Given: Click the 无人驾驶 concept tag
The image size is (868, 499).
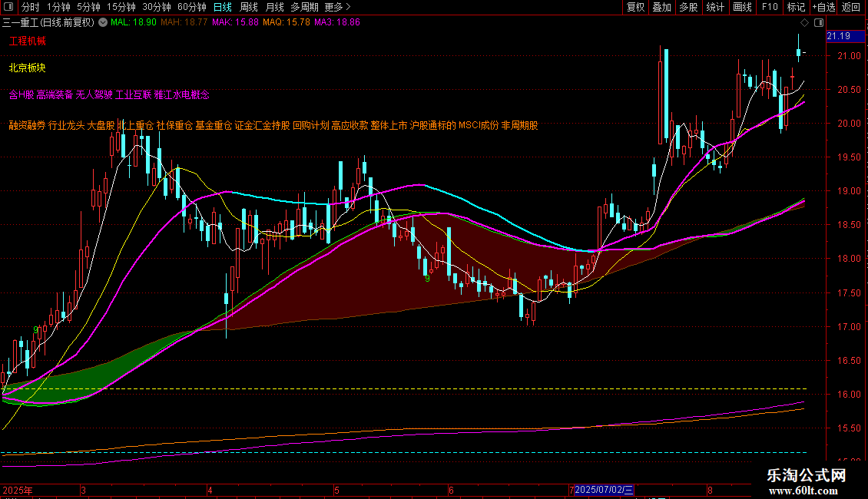Looking at the screenshot, I should click(x=94, y=94).
